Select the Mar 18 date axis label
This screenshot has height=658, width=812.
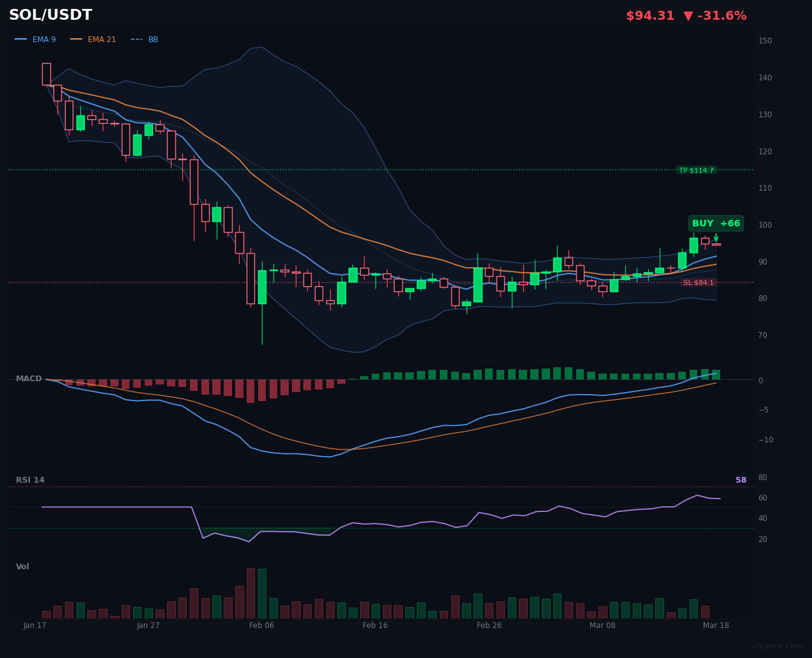coord(716,625)
